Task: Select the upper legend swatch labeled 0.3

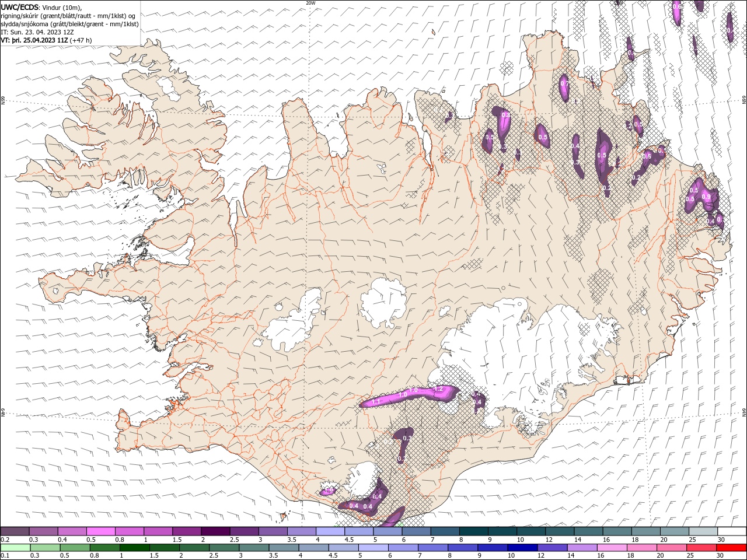Action: coord(43,531)
